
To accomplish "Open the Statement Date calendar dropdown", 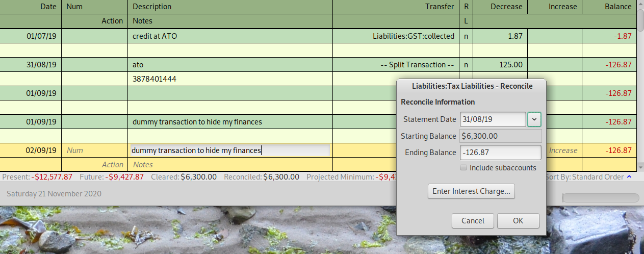I will tap(534, 119).
